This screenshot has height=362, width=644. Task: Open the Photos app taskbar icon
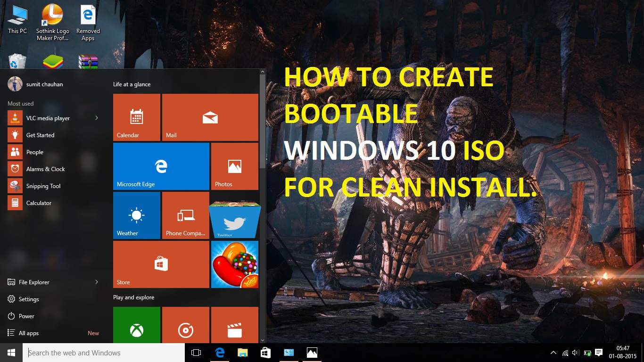[x=312, y=353]
